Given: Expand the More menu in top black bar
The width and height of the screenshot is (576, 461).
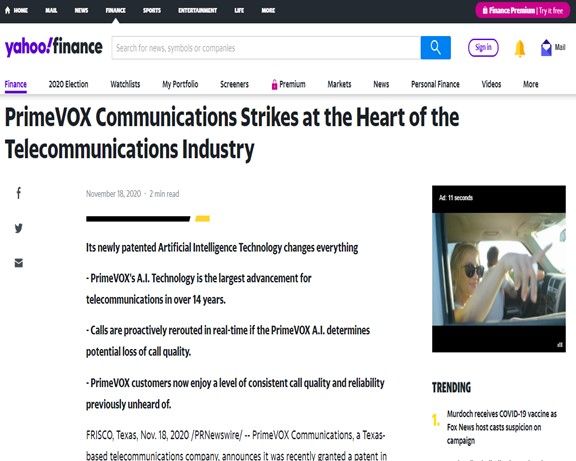Looking at the screenshot, I should click(268, 11).
